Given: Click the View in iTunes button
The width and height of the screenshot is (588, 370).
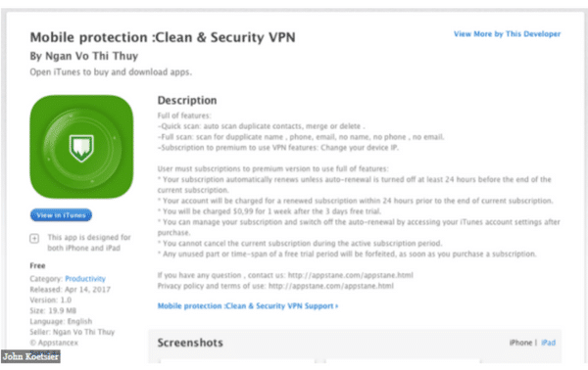Looking at the screenshot, I should 61,215.
